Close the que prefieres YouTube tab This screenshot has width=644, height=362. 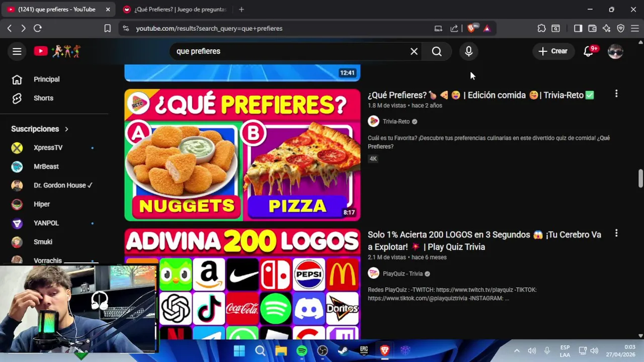[108, 10]
